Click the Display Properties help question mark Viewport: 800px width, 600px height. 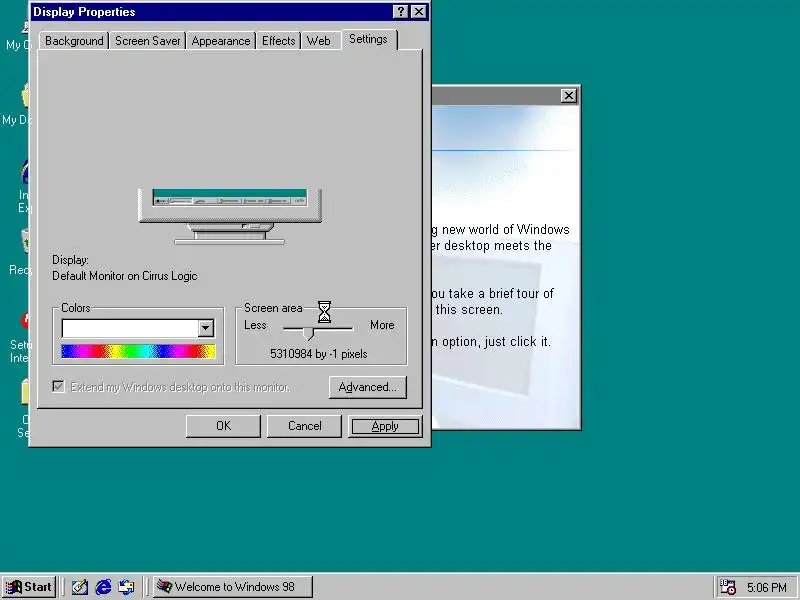coord(401,12)
